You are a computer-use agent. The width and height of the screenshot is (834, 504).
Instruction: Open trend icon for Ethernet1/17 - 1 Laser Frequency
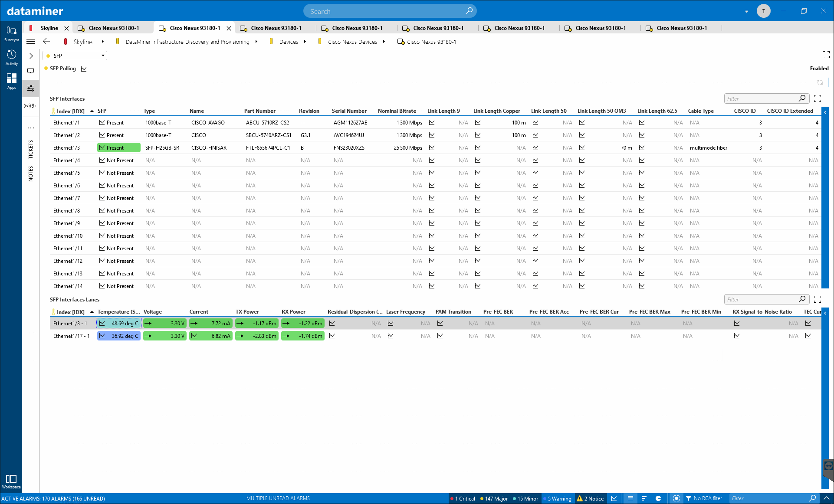[x=391, y=336]
